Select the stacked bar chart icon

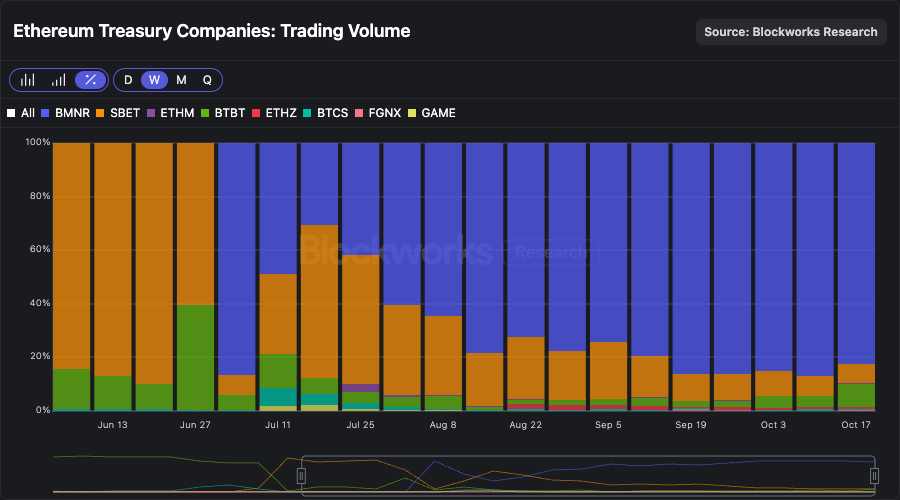(59, 80)
